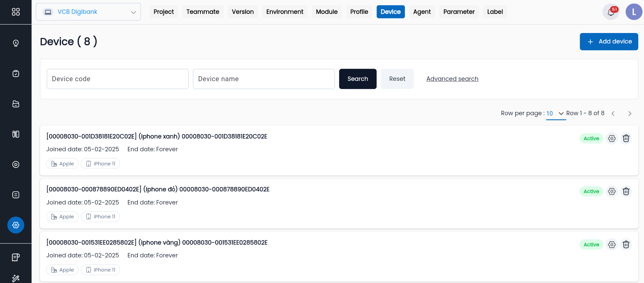Open the user avatar L

pos(634,12)
